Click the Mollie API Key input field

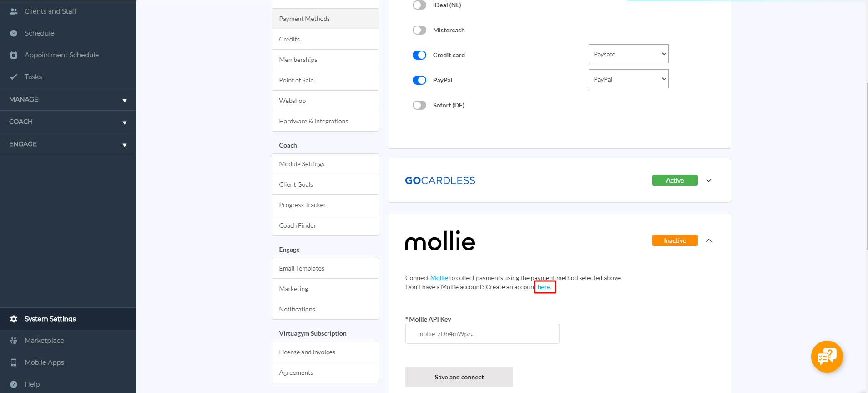482,334
